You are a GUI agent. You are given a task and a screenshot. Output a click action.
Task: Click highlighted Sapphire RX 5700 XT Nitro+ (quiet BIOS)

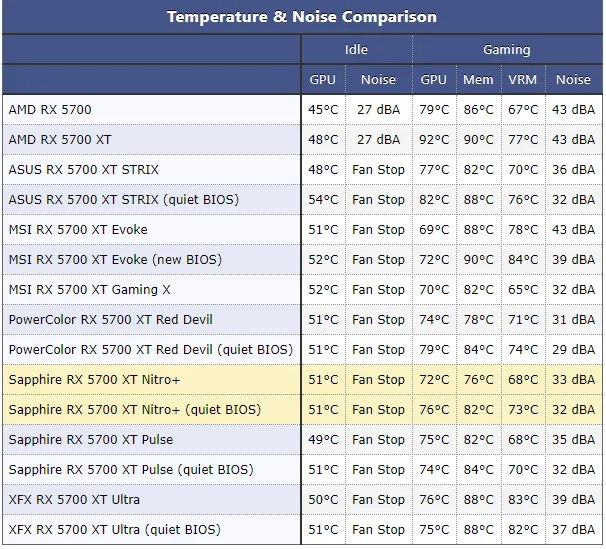(134, 409)
